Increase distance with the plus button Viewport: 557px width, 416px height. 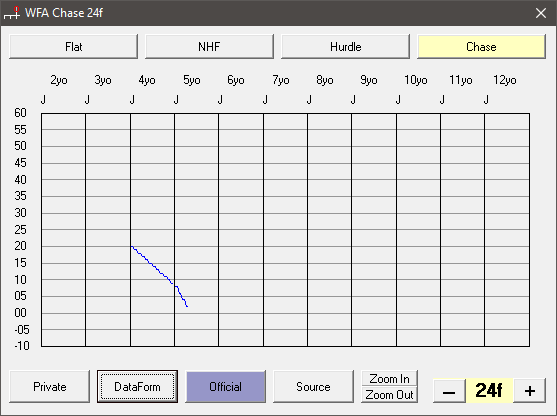click(x=530, y=391)
